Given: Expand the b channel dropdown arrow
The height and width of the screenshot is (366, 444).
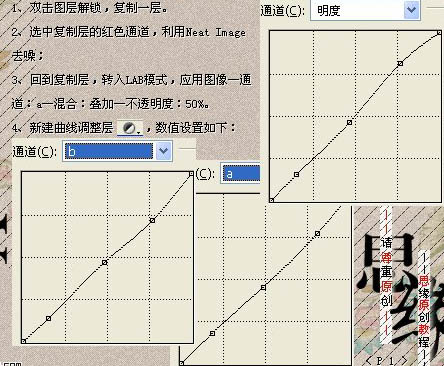Looking at the screenshot, I should tap(163, 151).
